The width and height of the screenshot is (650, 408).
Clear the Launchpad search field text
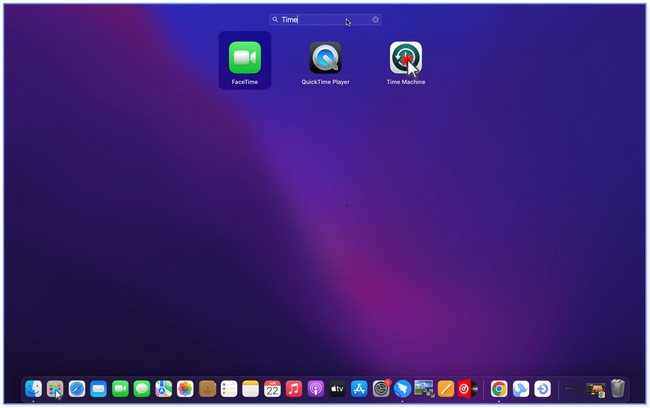click(375, 19)
